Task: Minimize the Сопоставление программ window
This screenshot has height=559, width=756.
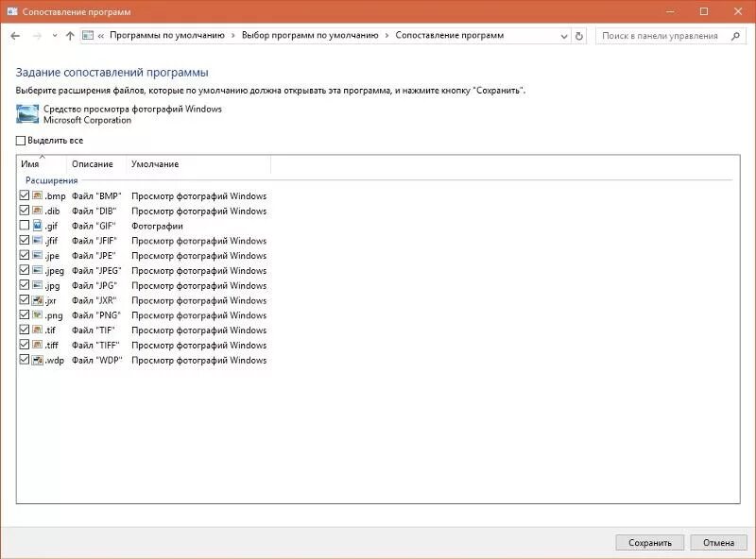Action: pyautogui.click(x=670, y=11)
